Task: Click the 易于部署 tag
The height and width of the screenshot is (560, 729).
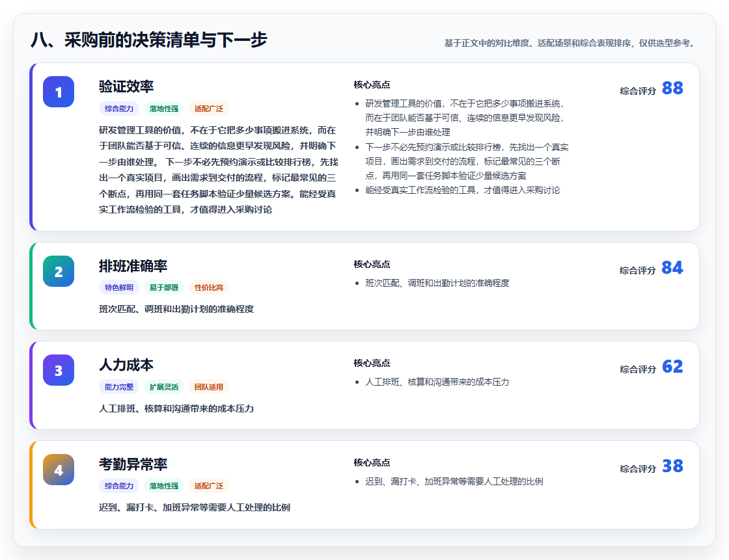Action: pyautogui.click(x=164, y=287)
